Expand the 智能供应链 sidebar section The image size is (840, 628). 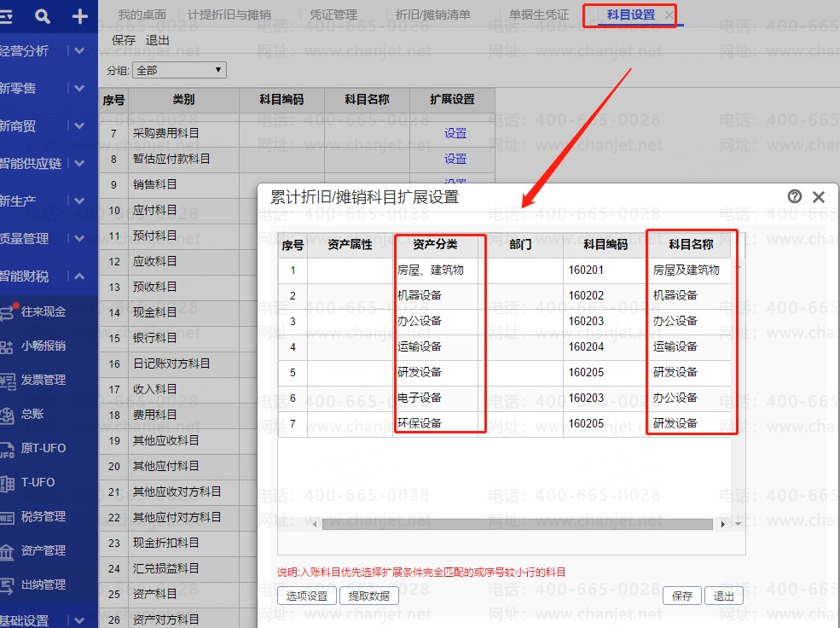click(x=79, y=163)
